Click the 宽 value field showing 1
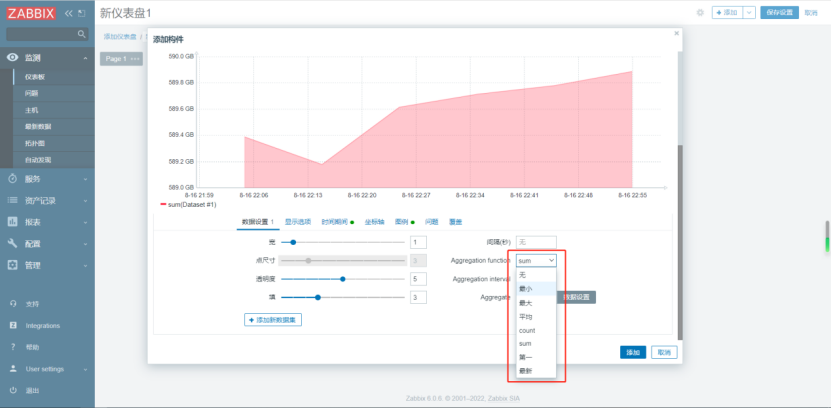Image resolution: width=831 pixels, height=408 pixels. [418, 242]
